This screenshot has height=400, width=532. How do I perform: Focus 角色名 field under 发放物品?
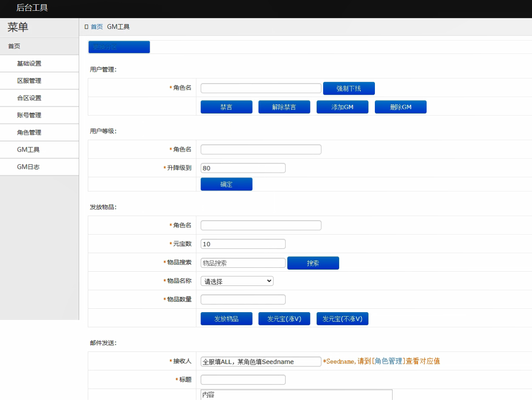pyautogui.click(x=261, y=225)
